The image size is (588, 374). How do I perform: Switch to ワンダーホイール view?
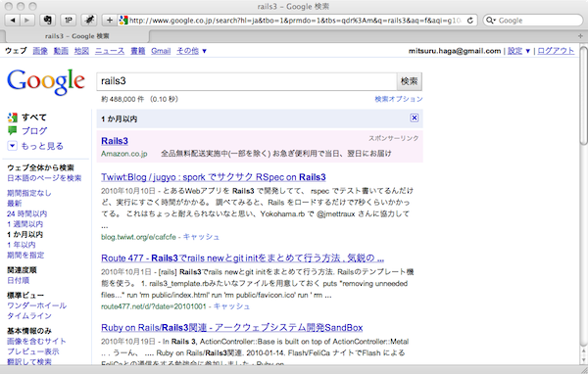(x=37, y=305)
